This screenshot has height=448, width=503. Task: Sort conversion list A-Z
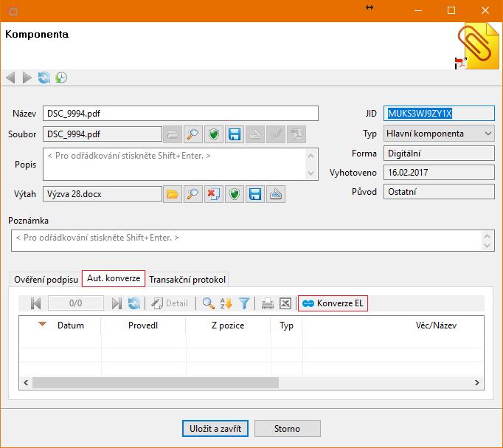(226, 303)
